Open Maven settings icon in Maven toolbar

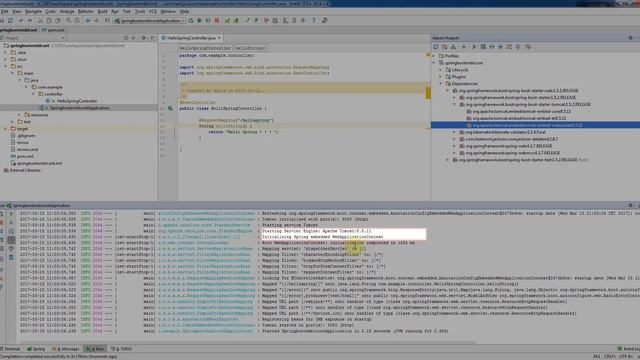point(528,47)
